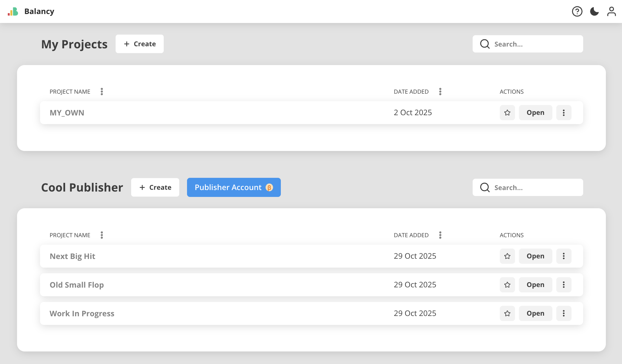Open Date Added column menu in Cool Publisher

coord(440,235)
